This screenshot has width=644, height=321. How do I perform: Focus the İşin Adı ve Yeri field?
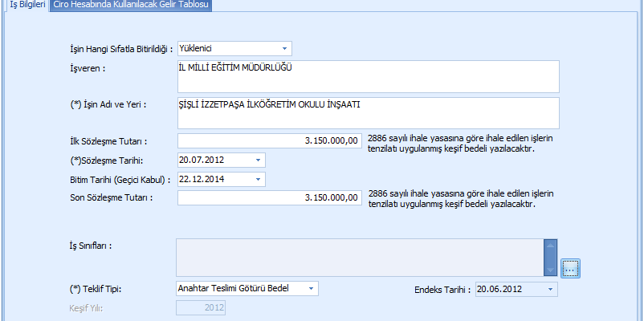[x=366, y=113]
